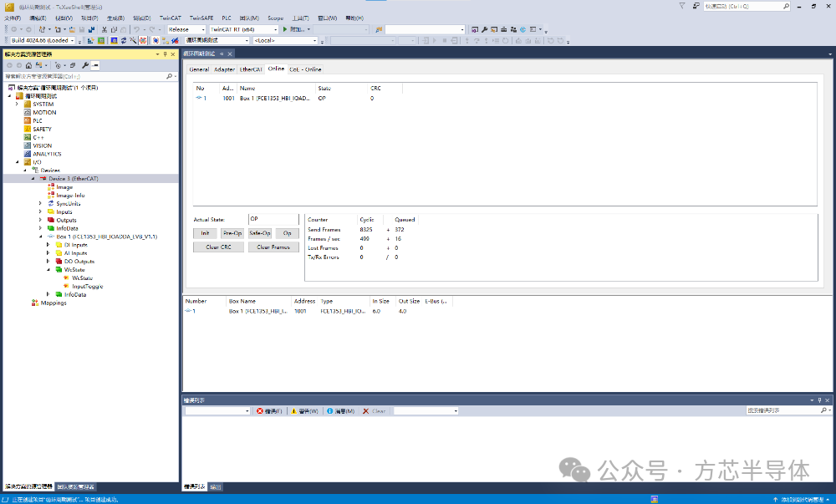836x504 pixels.
Task: Click the Show Online Data icon
Action: coord(155,40)
